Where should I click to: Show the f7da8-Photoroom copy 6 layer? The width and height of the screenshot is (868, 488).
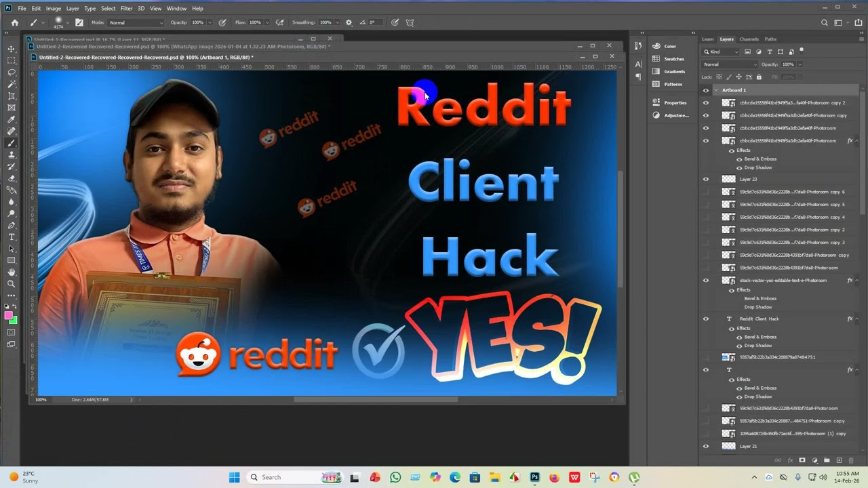(x=706, y=192)
